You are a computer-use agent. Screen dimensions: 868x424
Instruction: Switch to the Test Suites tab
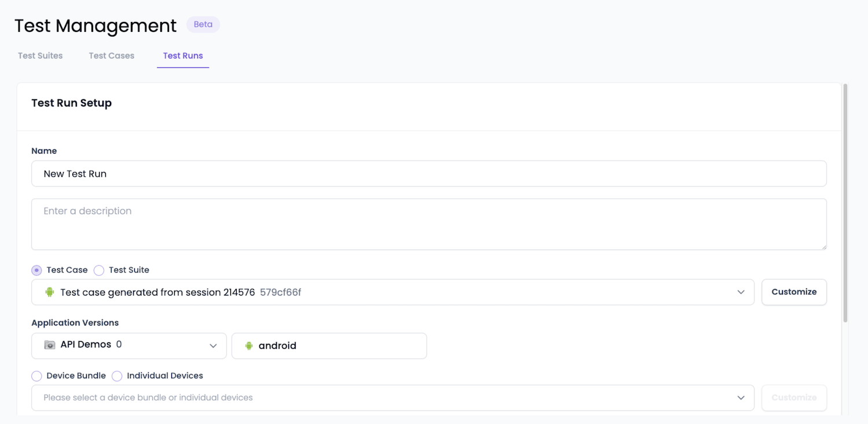click(x=40, y=56)
